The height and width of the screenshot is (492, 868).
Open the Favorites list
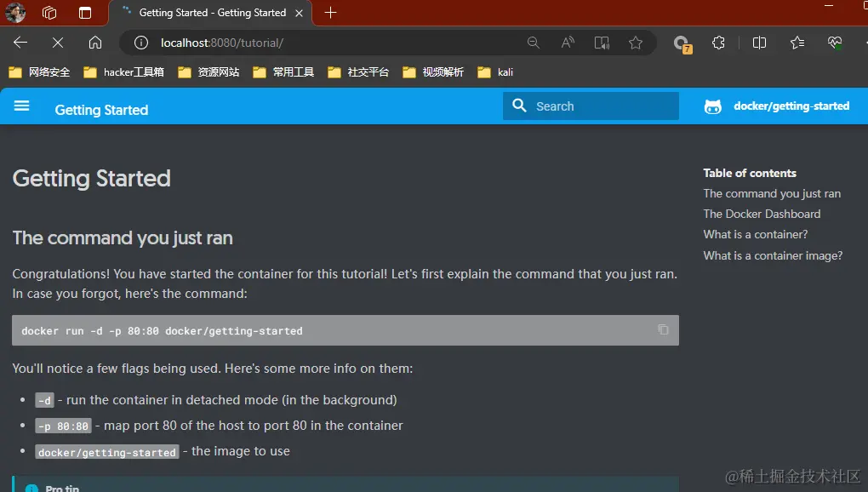click(x=797, y=43)
